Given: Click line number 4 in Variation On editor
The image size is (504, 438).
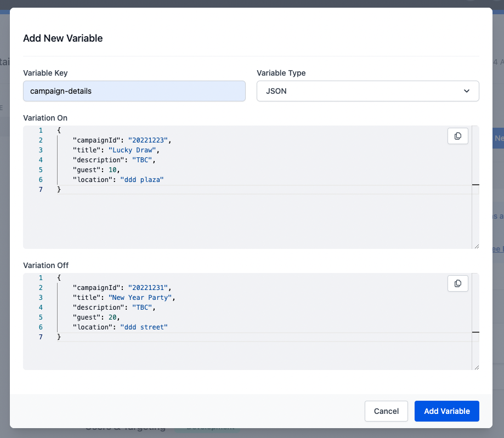Looking at the screenshot, I should pos(41,160).
